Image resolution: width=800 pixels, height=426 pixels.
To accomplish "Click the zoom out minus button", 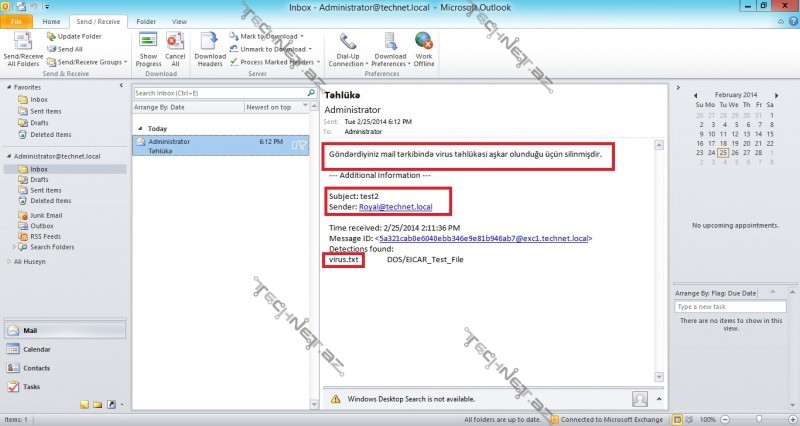I will click(724, 419).
